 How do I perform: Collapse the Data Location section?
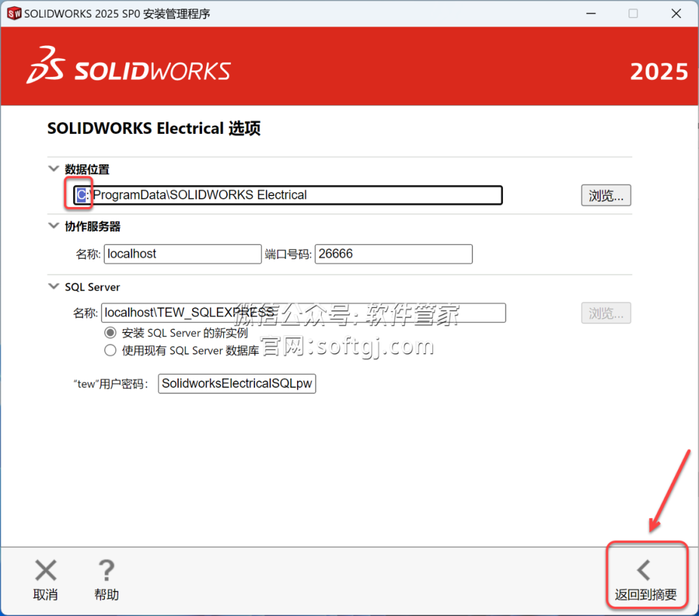click(54, 168)
